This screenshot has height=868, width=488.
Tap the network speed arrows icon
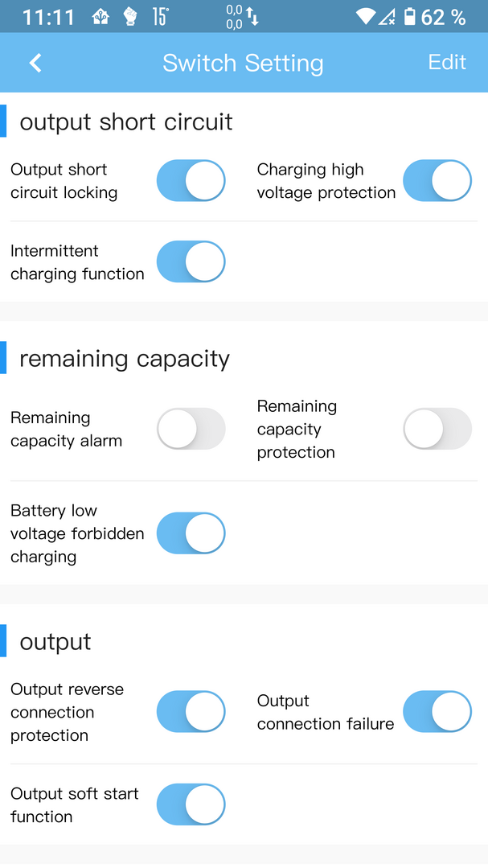pyautogui.click(x=253, y=17)
